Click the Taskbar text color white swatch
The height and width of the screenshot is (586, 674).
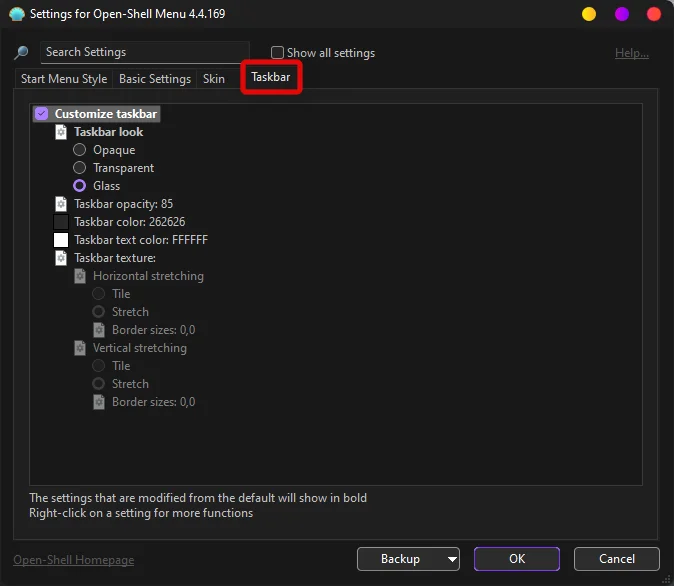click(x=61, y=240)
